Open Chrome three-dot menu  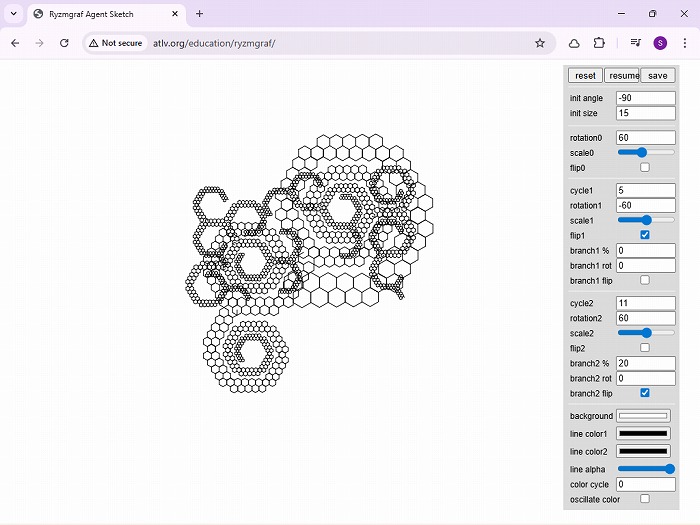coord(685,43)
